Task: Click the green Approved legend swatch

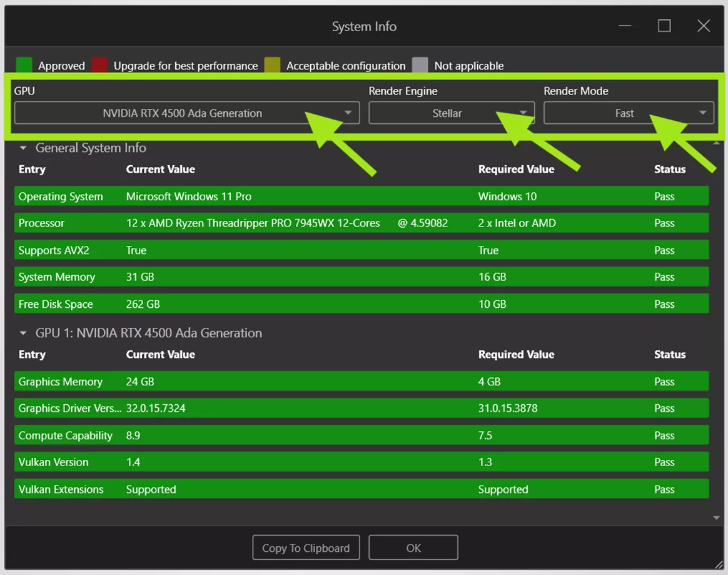Action: point(23,65)
